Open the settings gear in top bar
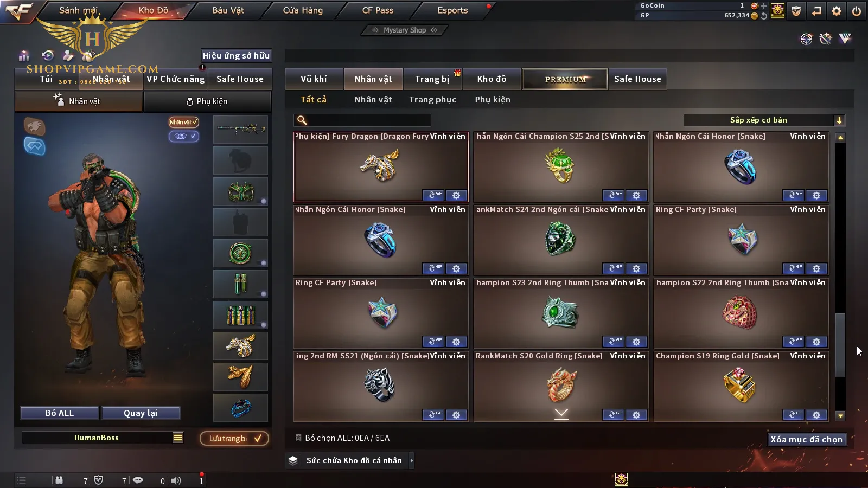The image size is (868, 488). click(836, 10)
